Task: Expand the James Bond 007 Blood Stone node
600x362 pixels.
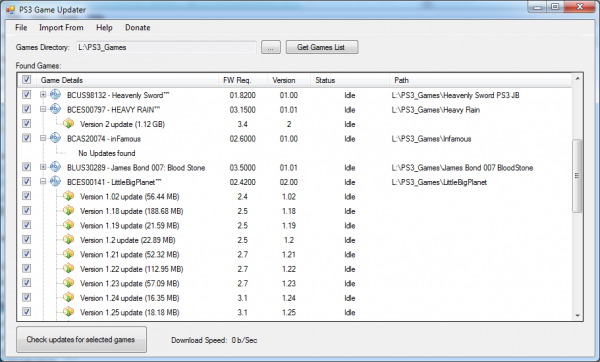Action: click(43, 167)
